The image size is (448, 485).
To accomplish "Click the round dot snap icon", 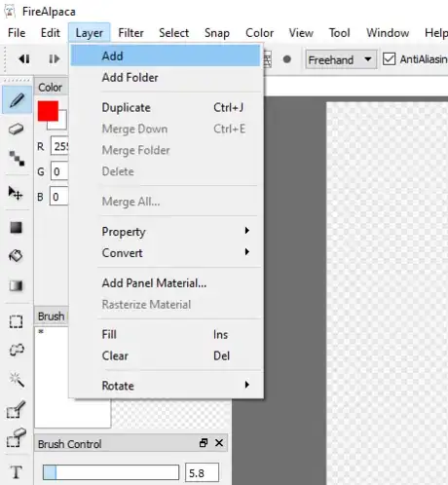I will 287,59.
